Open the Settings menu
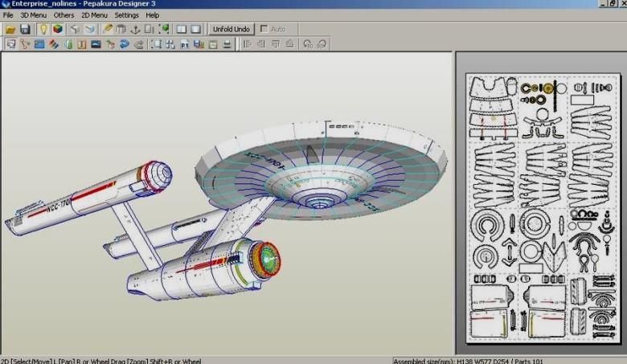Image resolution: width=627 pixels, height=364 pixels. coord(126,15)
